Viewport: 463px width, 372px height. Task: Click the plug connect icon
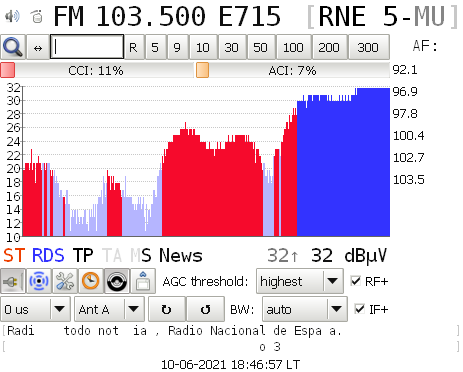[x=13, y=281]
